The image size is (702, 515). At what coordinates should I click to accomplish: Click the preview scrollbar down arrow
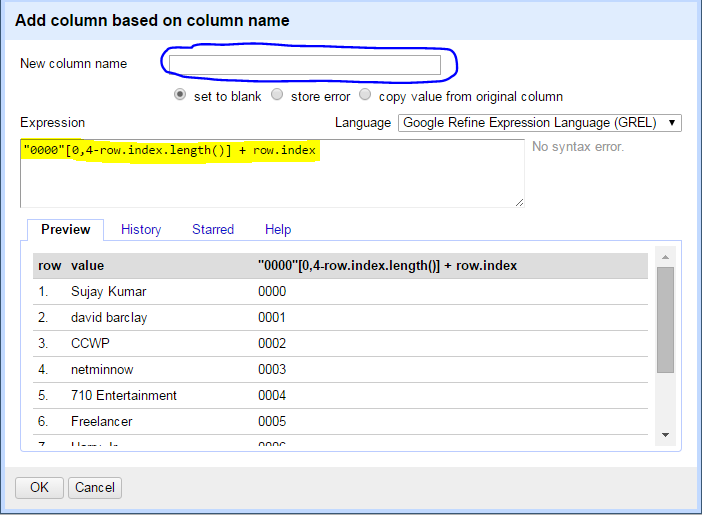coord(665,435)
